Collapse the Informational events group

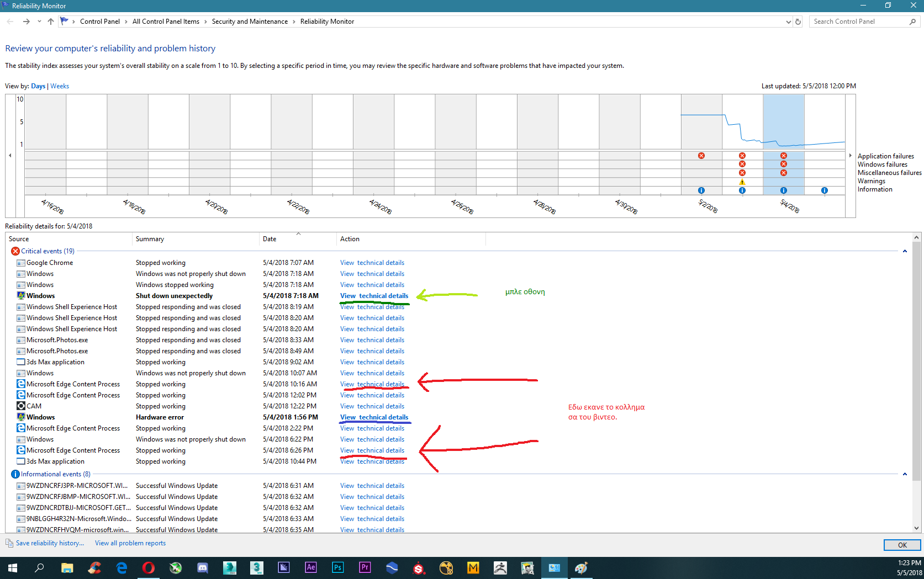pos(905,474)
